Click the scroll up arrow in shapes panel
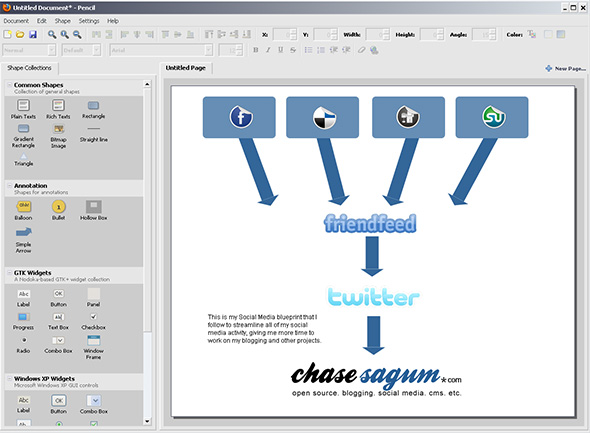The image size is (590, 433). [x=147, y=84]
